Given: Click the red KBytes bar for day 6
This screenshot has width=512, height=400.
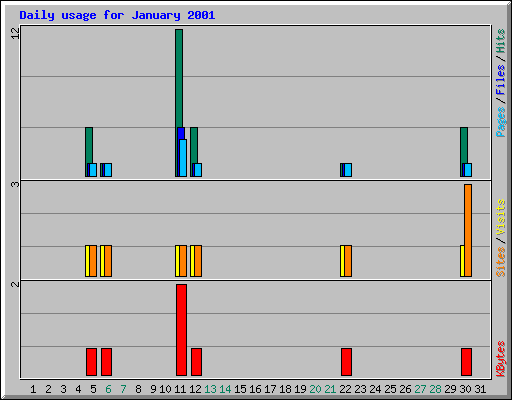Looking at the screenshot, I should coord(106,362).
